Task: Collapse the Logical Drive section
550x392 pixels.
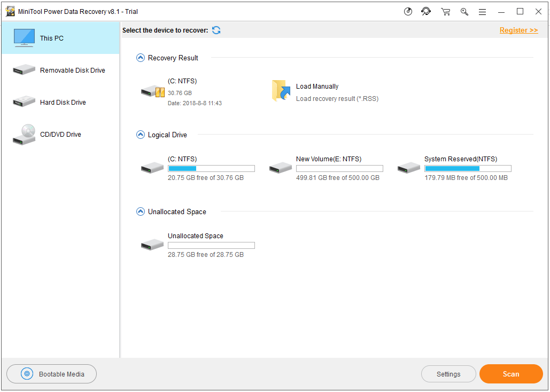Action: (140, 135)
